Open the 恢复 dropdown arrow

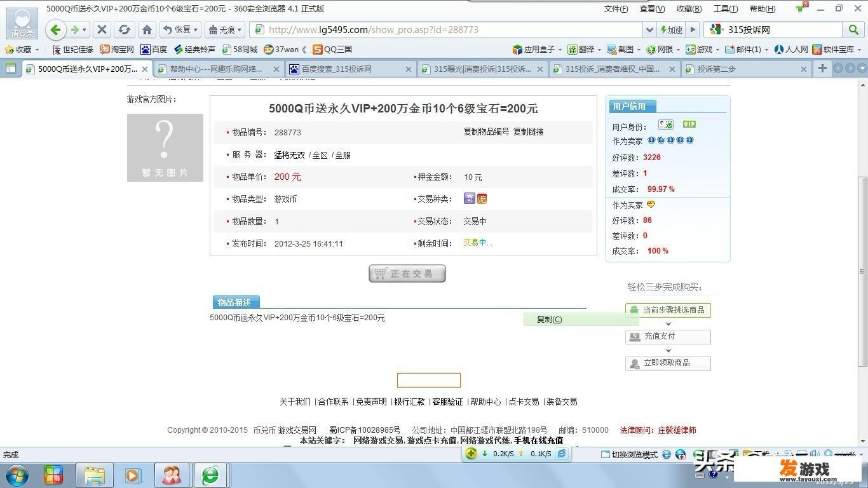click(196, 30)
